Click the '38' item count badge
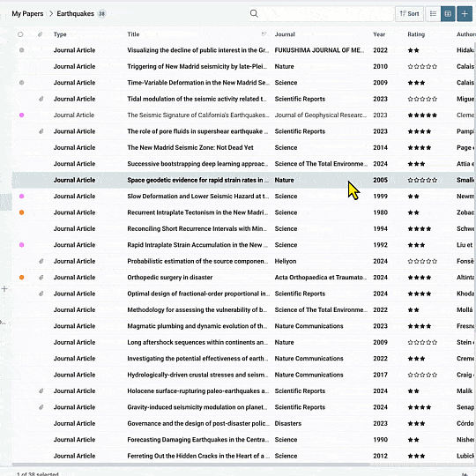The height and width of the screenshot is (476, 476). pyautogui.click(x=101, y=13)
